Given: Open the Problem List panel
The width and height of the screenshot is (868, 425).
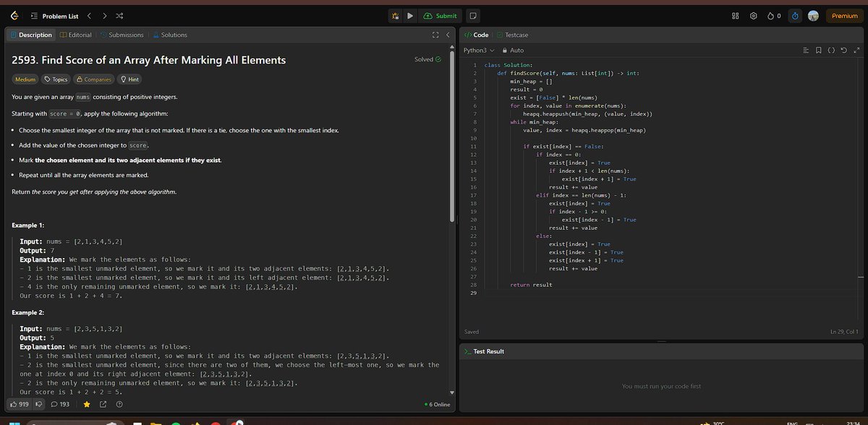Looking at the screenshot, I should [x=55, y=16].
